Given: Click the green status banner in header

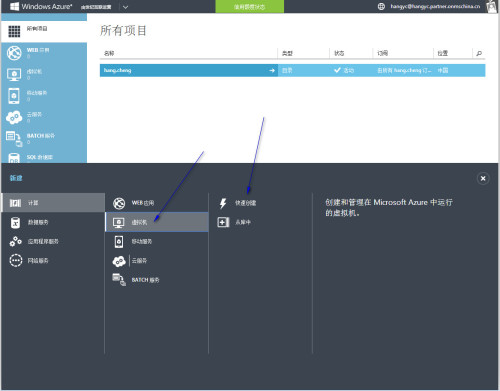Looking at the screenshot, I should [250, 7].
